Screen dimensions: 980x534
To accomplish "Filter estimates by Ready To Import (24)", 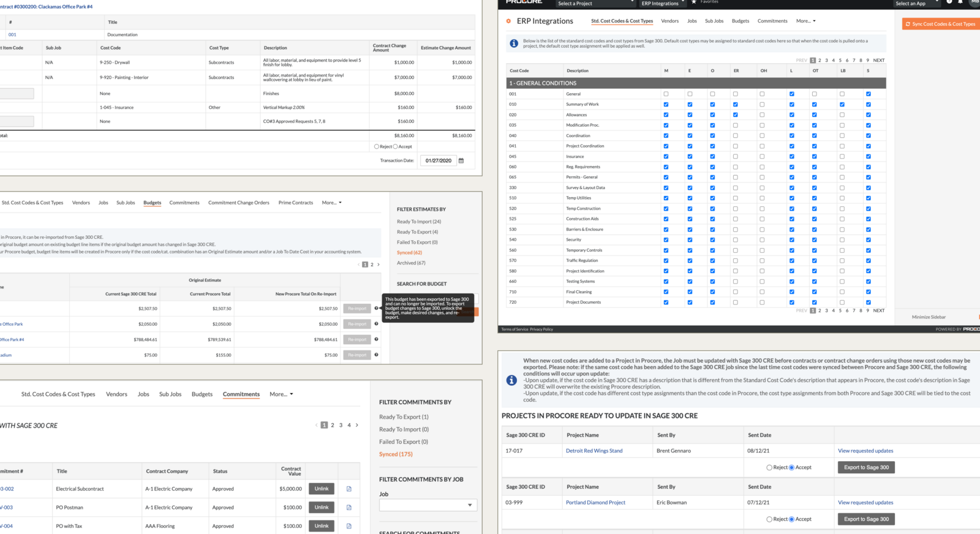I will 419,222.
